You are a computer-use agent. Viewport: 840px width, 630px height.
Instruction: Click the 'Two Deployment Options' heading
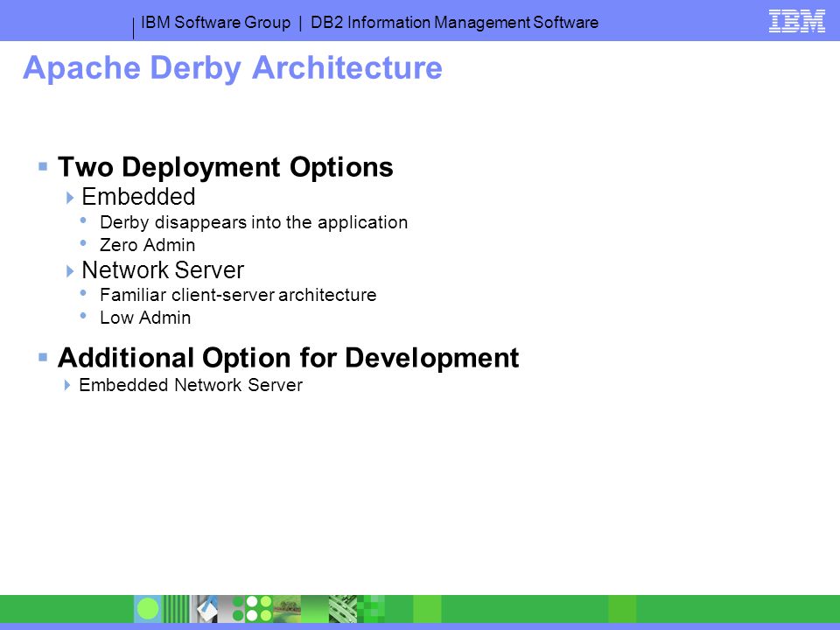pyautogui.click(x=226, y=167)
